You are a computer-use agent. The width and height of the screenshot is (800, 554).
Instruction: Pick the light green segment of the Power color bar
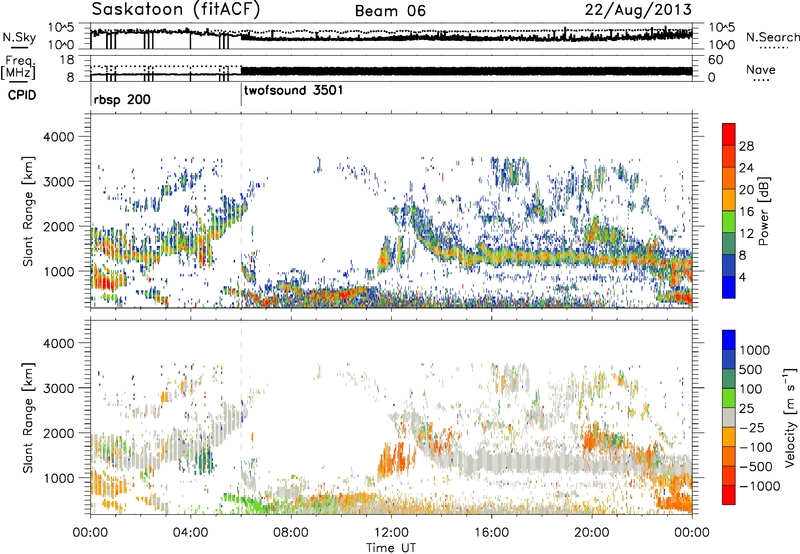(x=729, y=222)
